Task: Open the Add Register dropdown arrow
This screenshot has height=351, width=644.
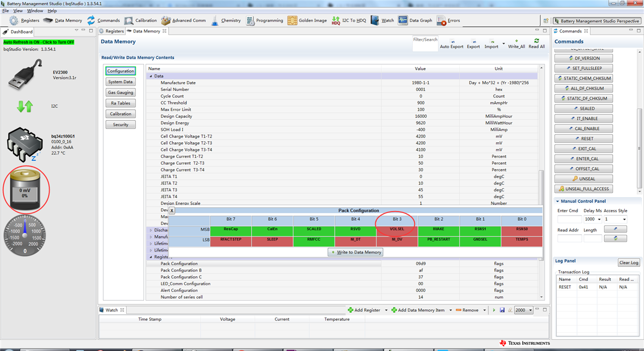Action: pos(386,310)
